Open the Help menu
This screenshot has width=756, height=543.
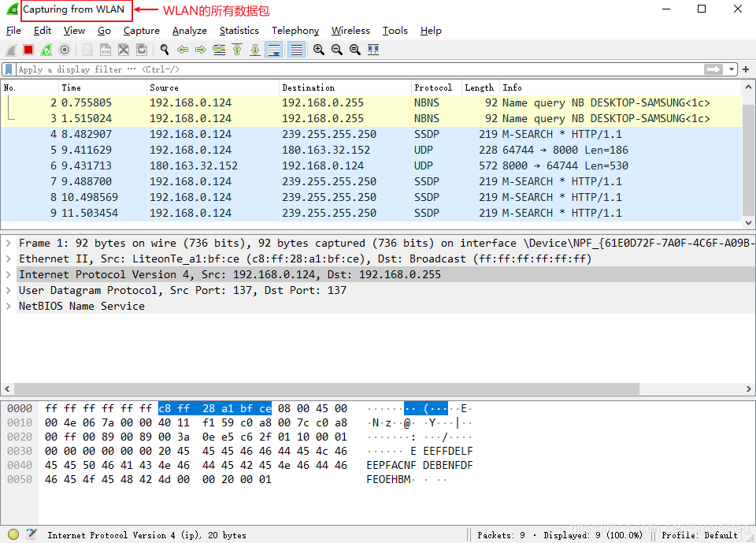(x=431, y=31)
